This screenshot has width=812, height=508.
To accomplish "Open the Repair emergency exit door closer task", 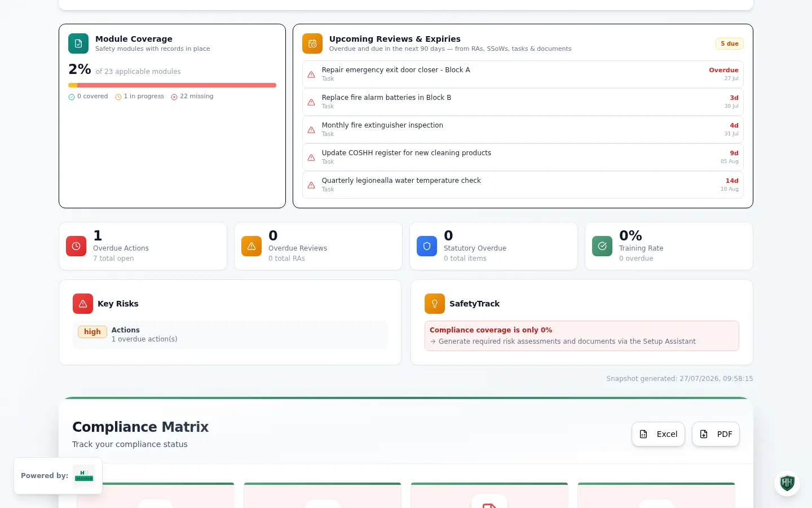I will [523, 74].
